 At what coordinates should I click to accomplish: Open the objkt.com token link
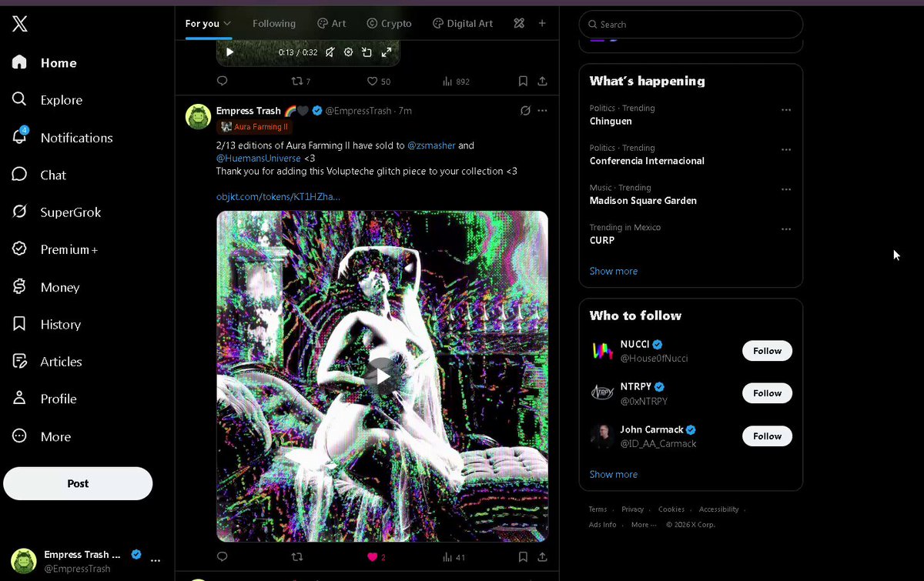click(x=278, y=197)
